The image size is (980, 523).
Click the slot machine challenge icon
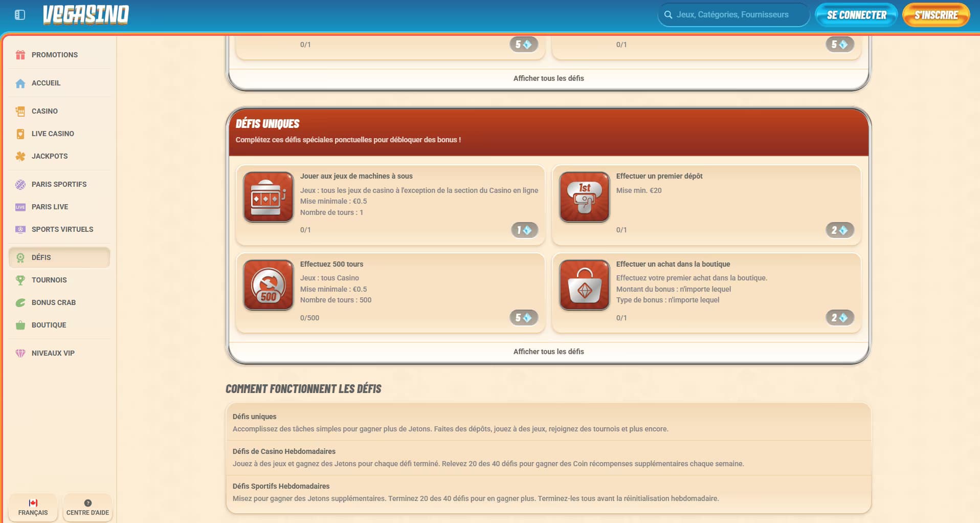268,197
